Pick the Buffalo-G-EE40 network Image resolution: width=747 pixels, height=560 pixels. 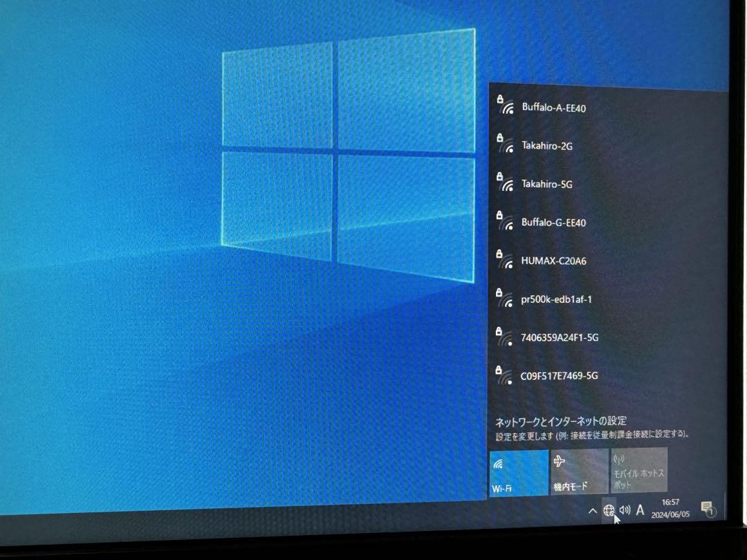(608, 222)
